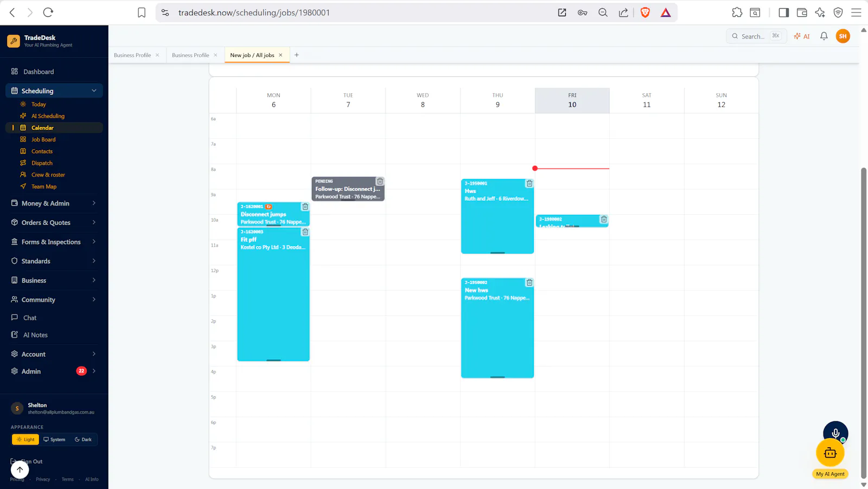Open Job Board in sidebar
The height and width of the screenshot is (489, 868).
[x=43, y=139]
